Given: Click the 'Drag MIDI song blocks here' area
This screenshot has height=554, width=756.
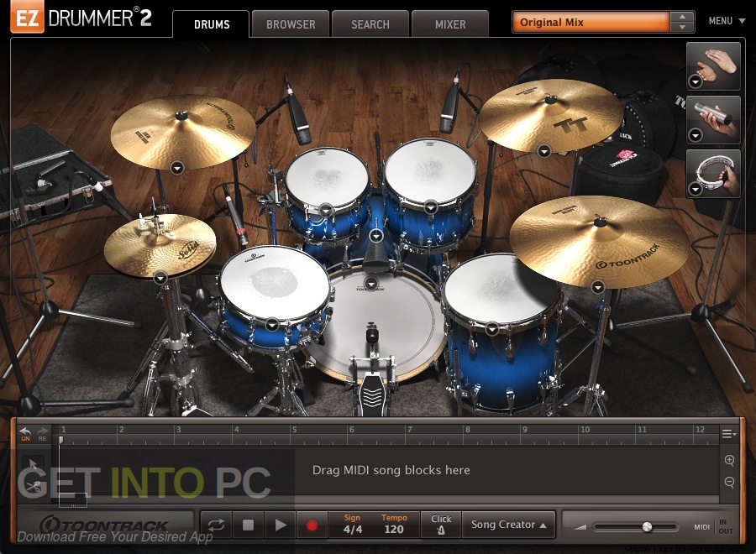Looking at the screenshot, I should coord(391,470).
